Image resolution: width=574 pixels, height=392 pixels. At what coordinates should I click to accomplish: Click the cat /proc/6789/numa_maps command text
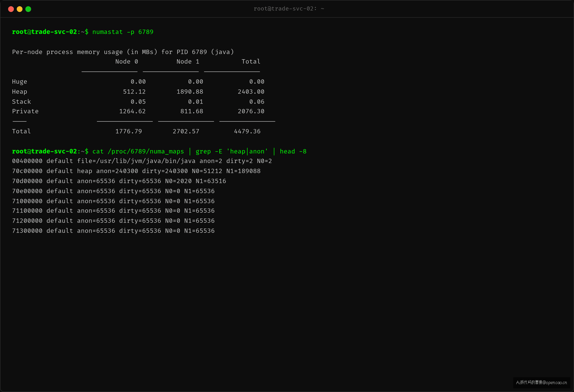click(x=138, y=152)
